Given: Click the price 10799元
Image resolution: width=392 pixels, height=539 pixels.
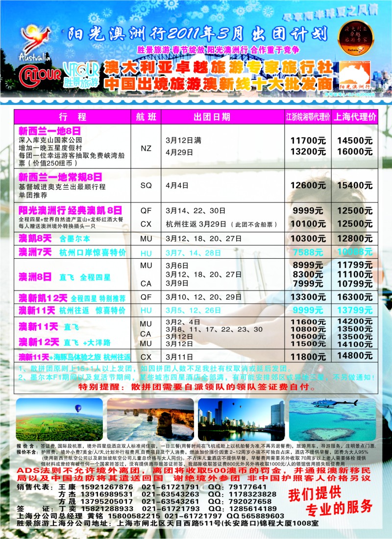Looking at the screenshot, I should tap(355, 284).
